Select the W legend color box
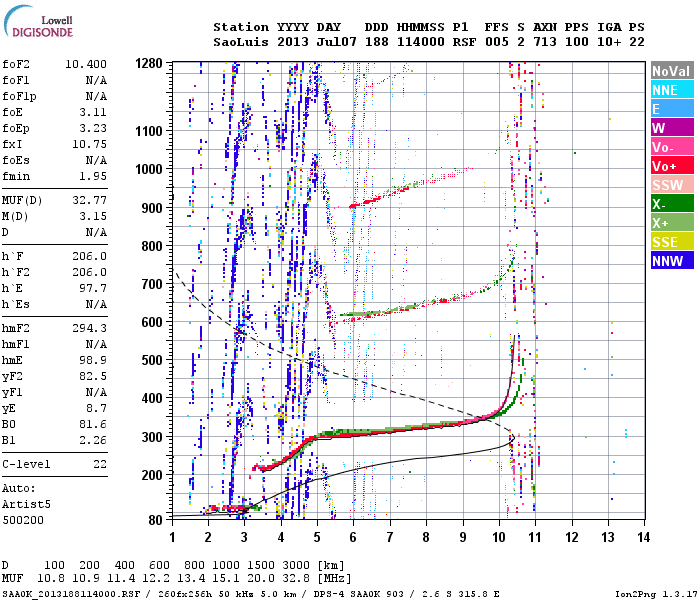 672,128
